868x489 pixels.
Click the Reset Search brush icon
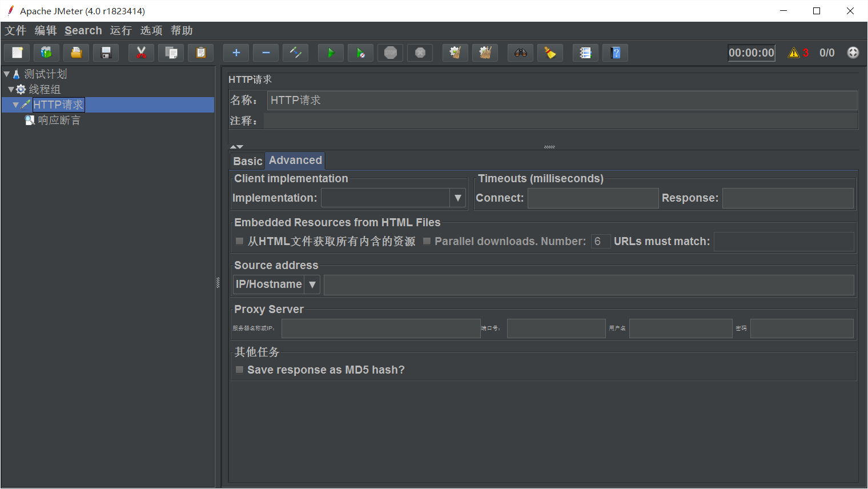pyautogui.click(x=550, y=53)
